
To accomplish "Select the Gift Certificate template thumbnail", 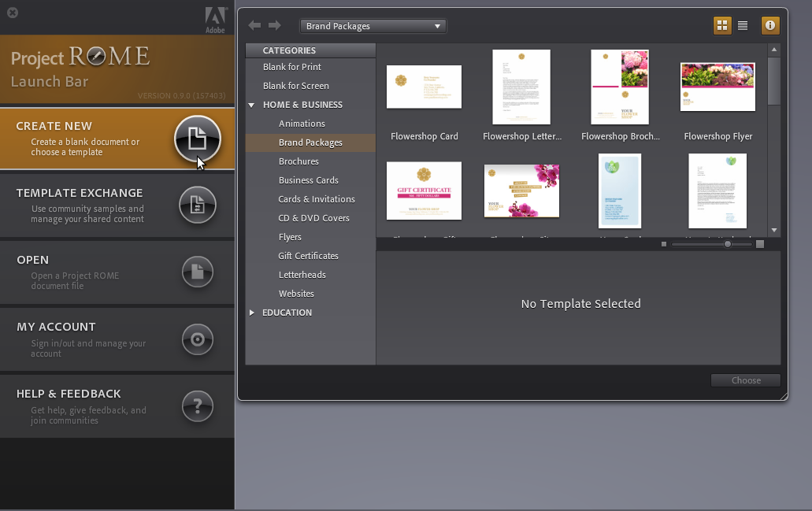I will [425, 191].
